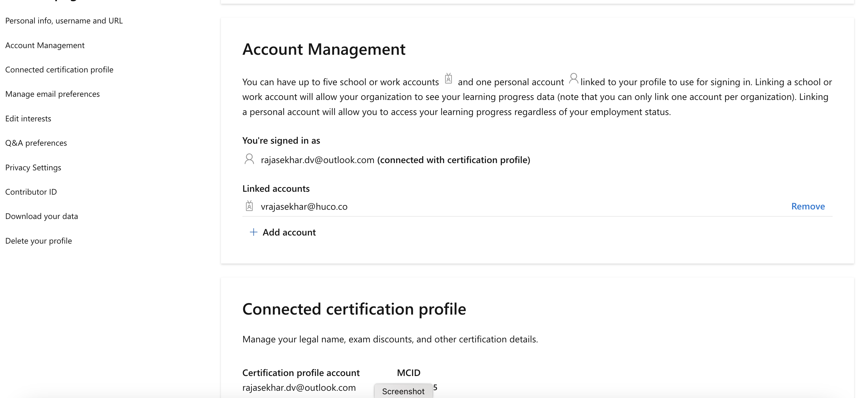Click "(connected with certification profile)" text
This screenshot has height=398, width=868.
click(453, 160)
